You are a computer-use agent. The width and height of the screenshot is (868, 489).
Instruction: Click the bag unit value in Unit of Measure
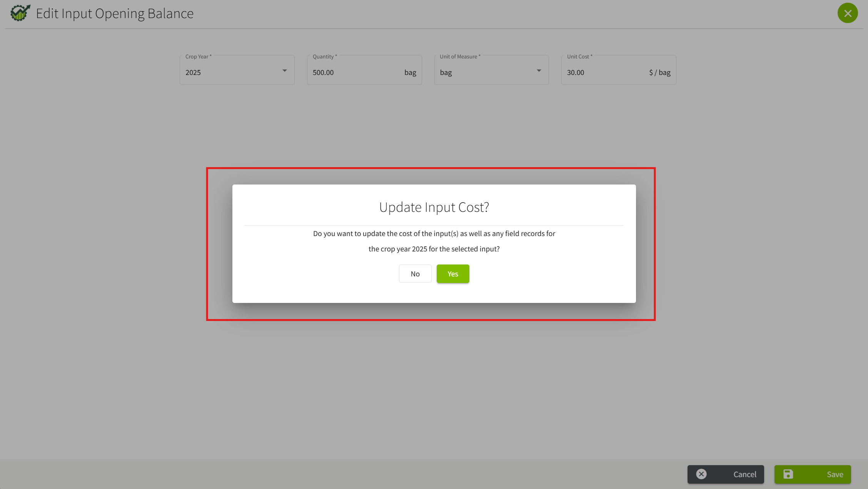tap(446, 72)
